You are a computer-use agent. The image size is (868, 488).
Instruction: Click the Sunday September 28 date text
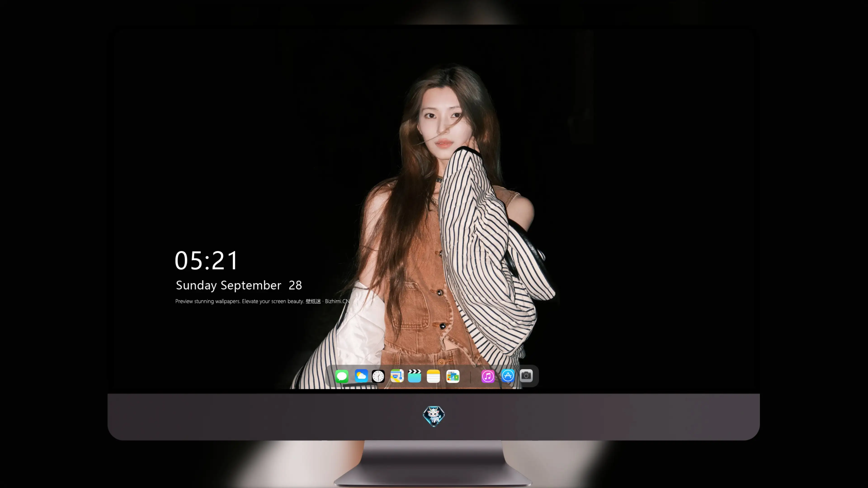click(x=238, y=285)
